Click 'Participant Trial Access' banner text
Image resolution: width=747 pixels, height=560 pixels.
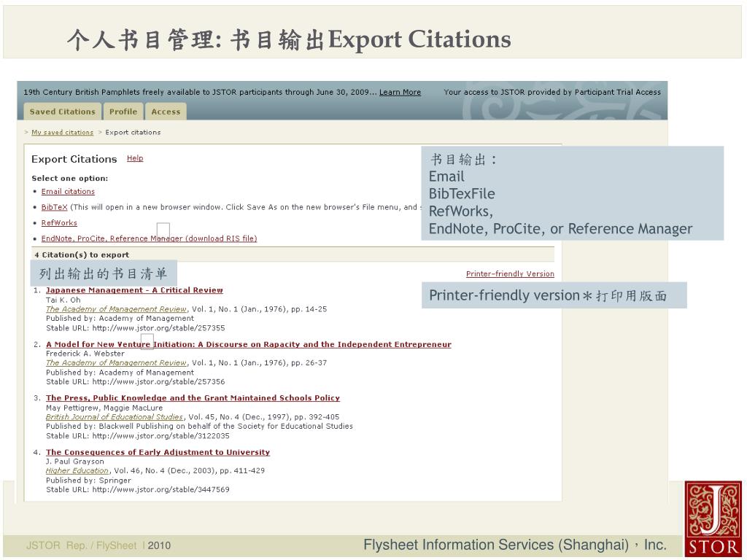tap(618, 92)
